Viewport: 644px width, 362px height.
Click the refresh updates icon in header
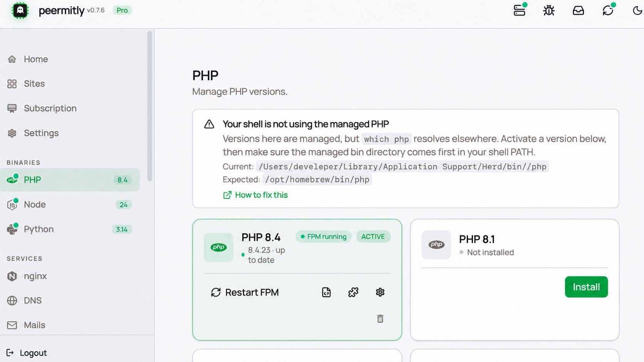click(x=608, y=10)
